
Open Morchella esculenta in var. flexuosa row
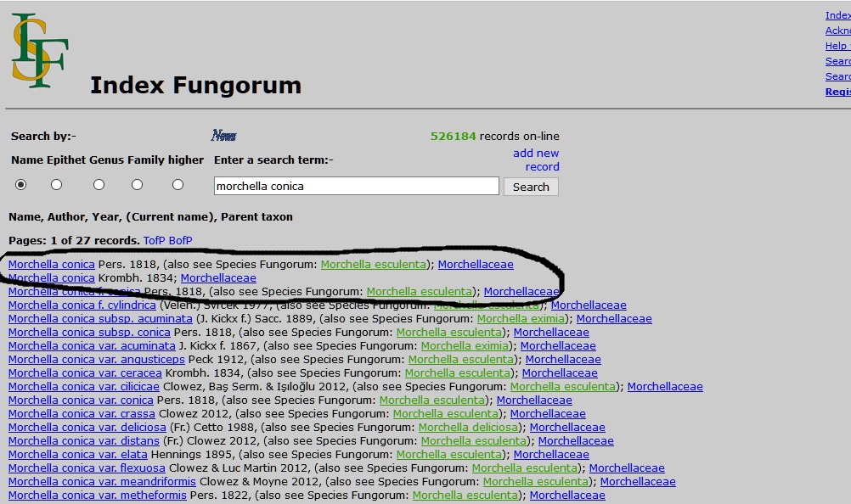pos(525,468)
